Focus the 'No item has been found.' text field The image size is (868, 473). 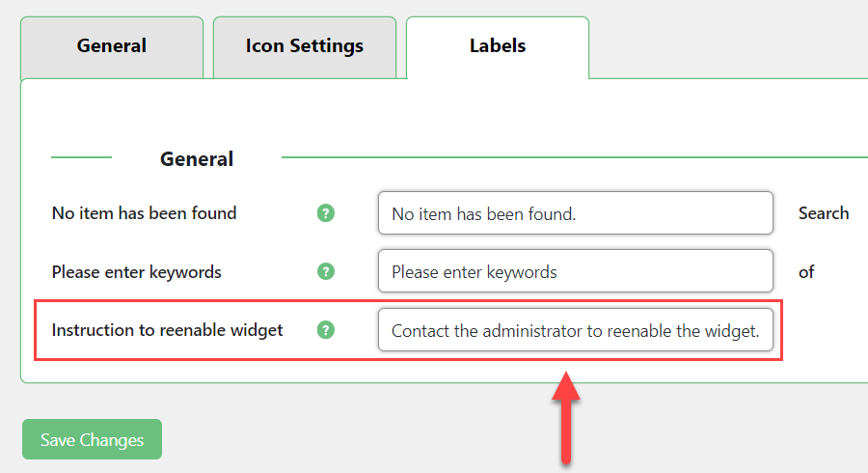(576, 213)
